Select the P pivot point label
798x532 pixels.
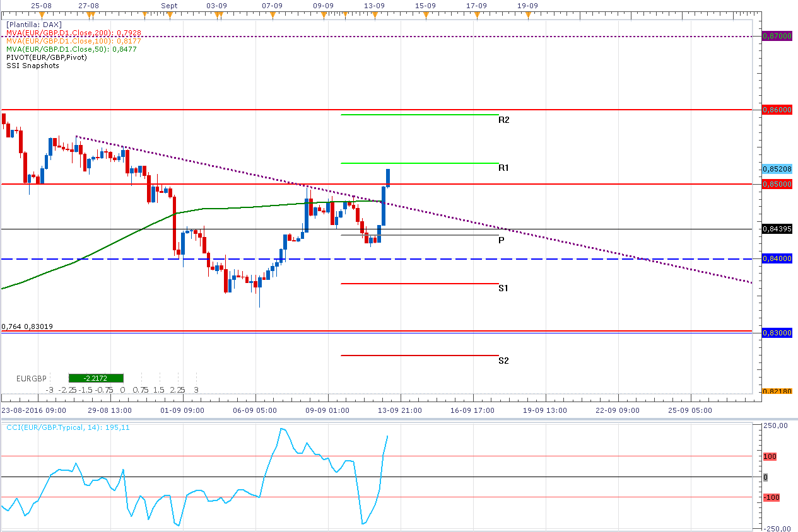502,240
